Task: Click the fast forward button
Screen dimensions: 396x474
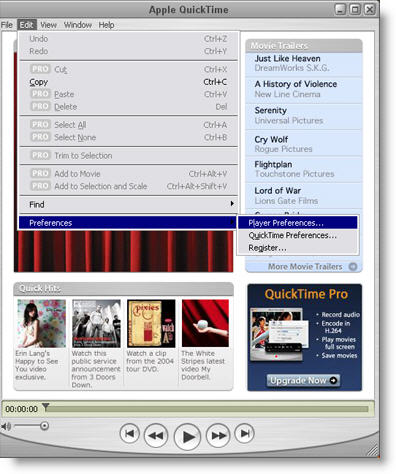Action: pyautogui.click(x=218, y=435)
